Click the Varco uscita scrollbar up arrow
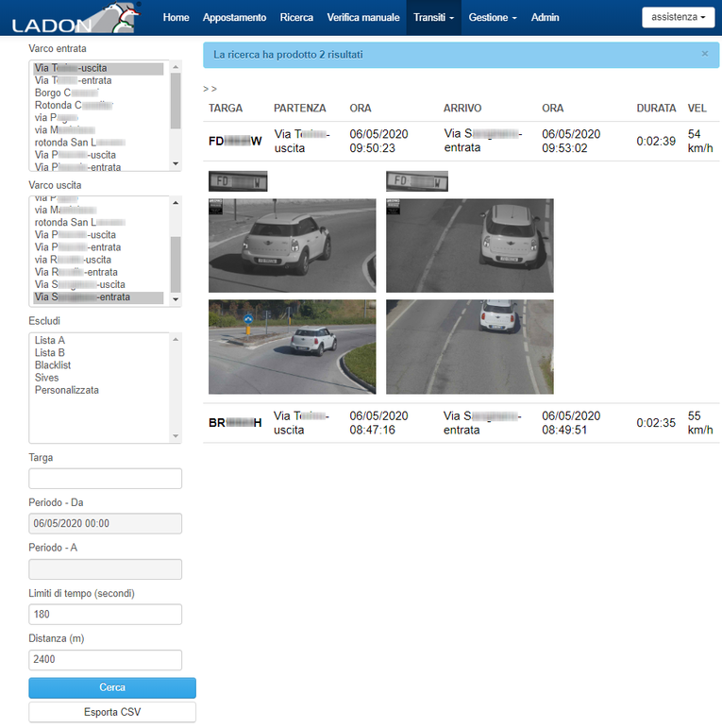The image size is (722, 728). click(x=176, y=203)
